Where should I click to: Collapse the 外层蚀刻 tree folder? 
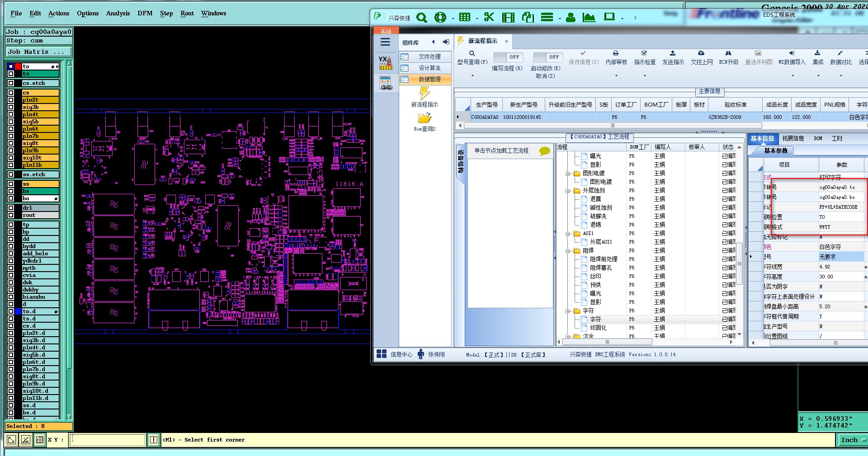click(x=568, y=191)
